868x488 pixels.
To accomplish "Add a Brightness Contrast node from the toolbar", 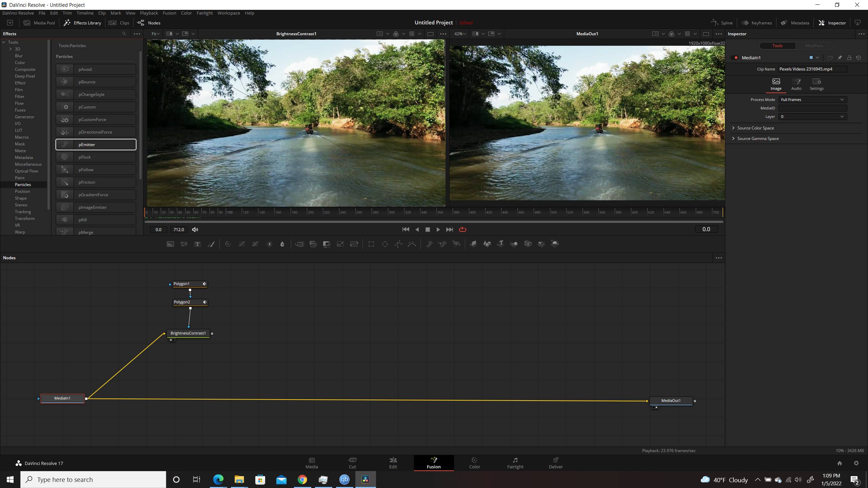I will coord(269,244).
